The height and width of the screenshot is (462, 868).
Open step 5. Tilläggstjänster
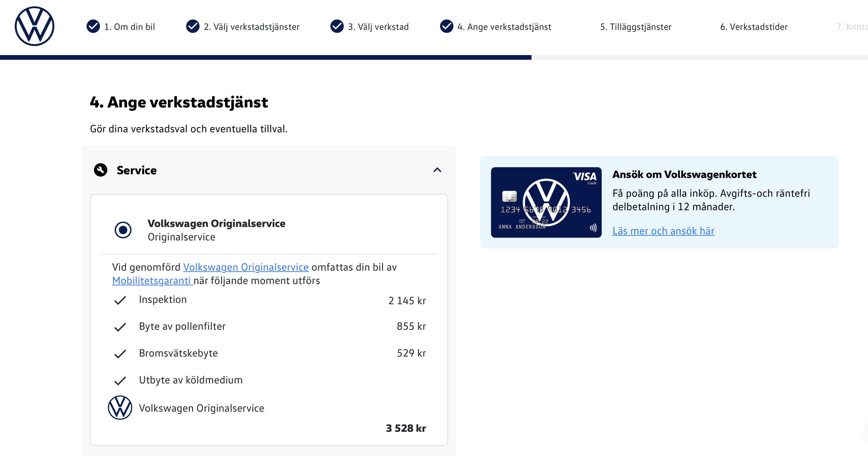[x=636, y=27]
